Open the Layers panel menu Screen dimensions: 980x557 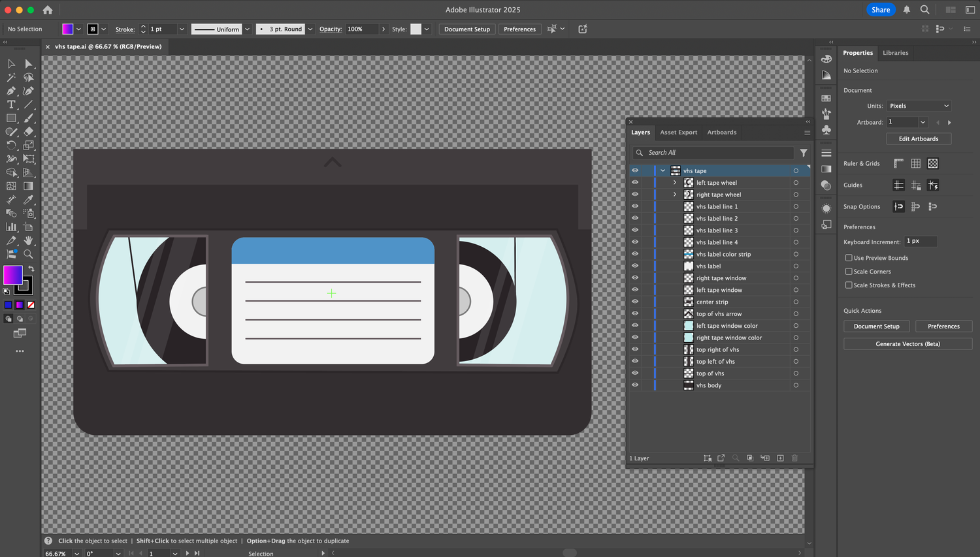click(x=807, y=133)
